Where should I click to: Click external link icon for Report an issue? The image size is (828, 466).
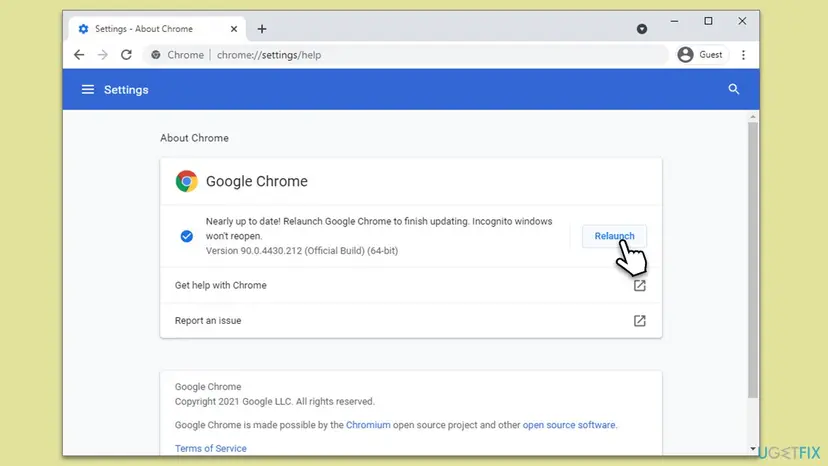click(639, 321)
